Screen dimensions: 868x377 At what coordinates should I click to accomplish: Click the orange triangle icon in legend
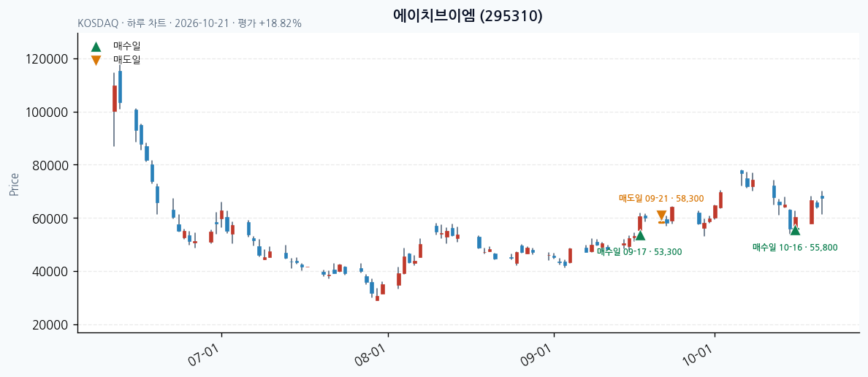96,60
